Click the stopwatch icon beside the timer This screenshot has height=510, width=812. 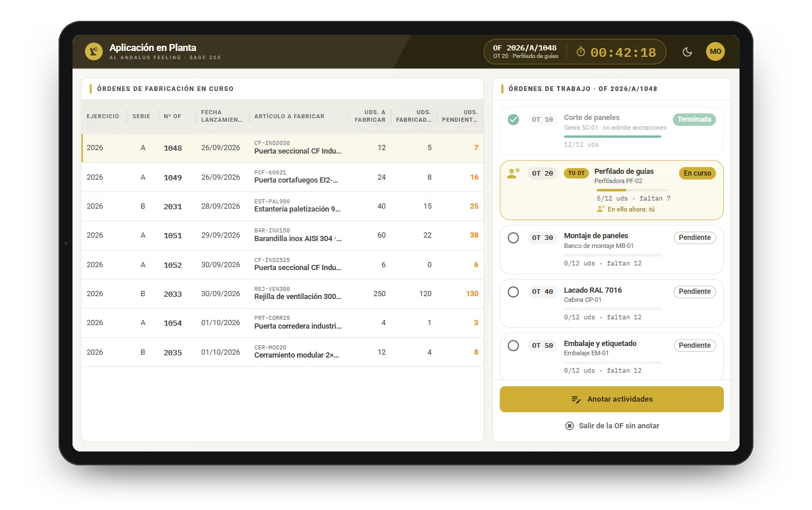point(581,52)
